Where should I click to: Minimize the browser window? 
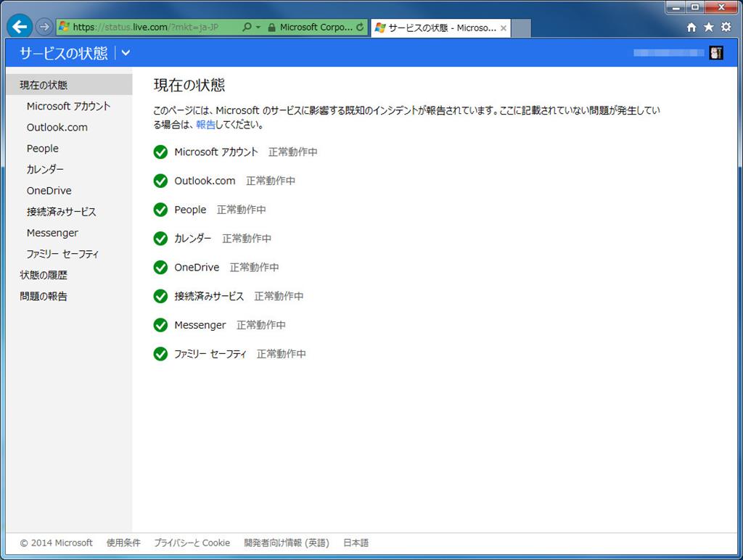tap(676, 7)
